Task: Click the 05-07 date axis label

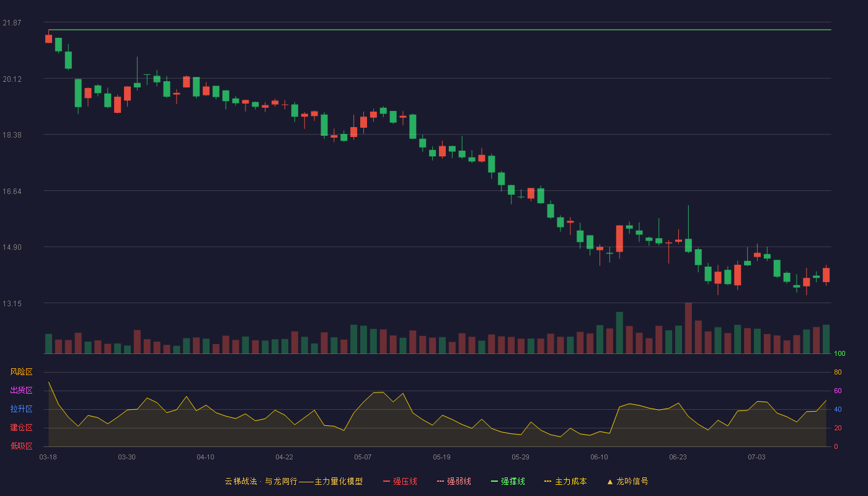Action: 363,457
